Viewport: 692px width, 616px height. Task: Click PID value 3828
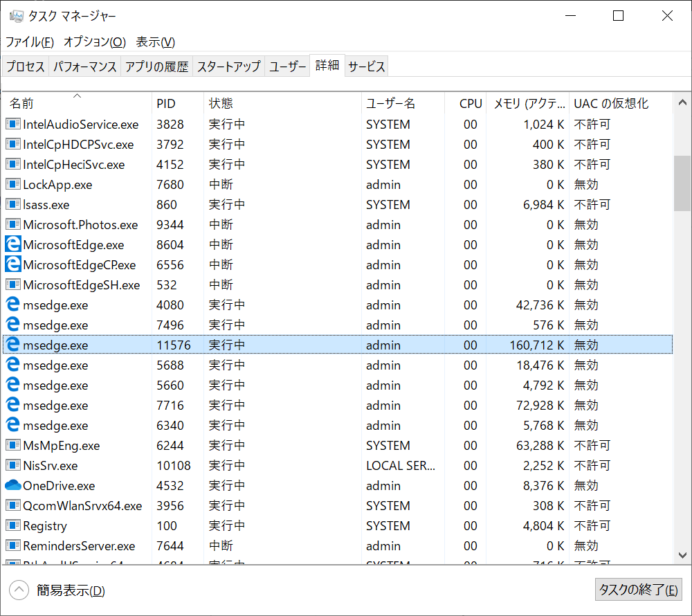pos(170,125)
